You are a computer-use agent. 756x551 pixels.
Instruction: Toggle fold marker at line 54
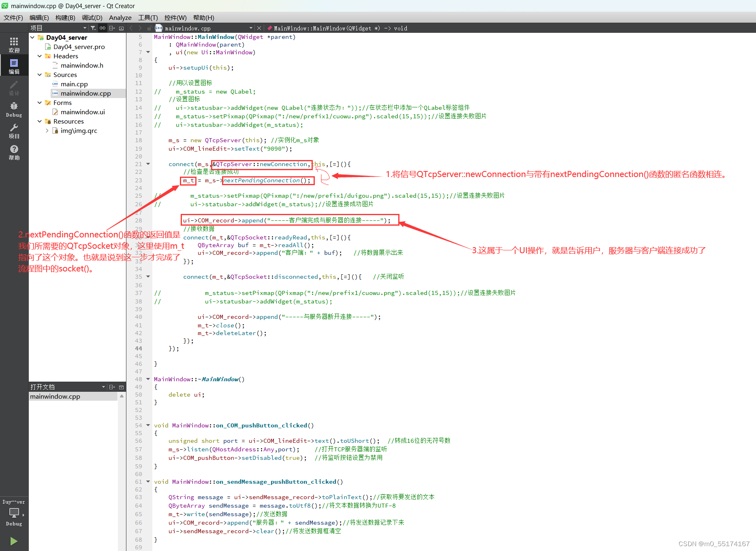(x=148, y=425)
